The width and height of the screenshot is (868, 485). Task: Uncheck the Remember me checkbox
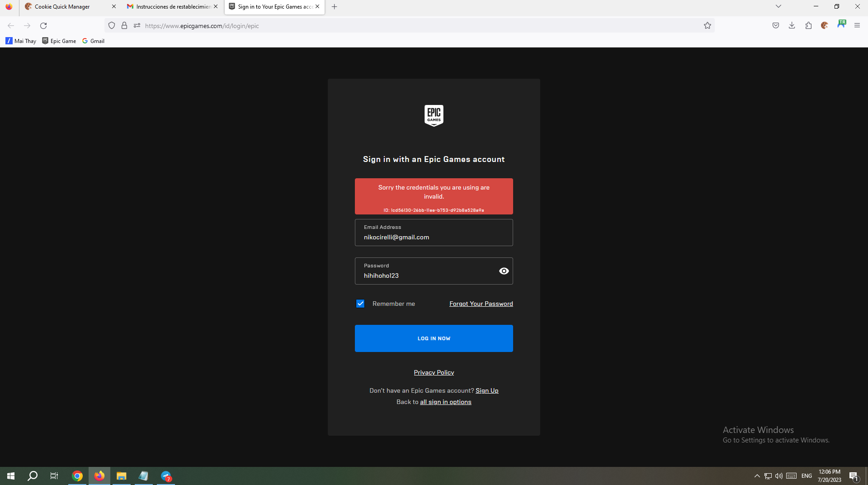click(x=360, y=304)
